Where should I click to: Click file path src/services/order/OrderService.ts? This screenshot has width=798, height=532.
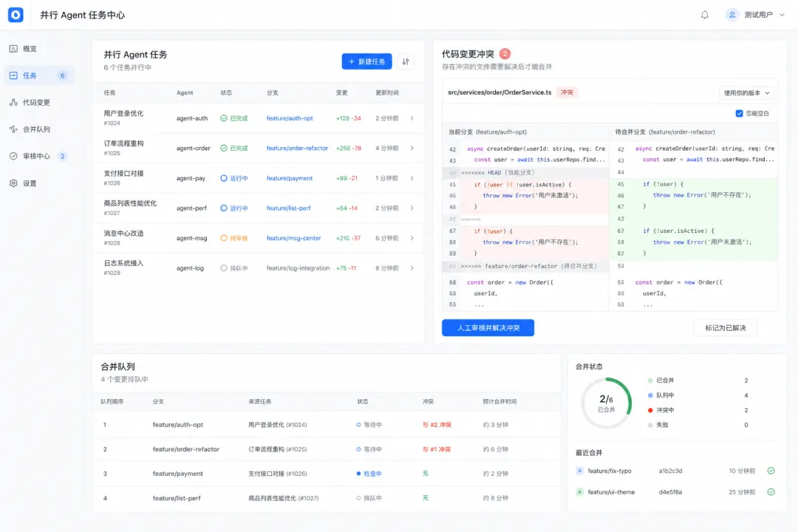pos(499,92)
